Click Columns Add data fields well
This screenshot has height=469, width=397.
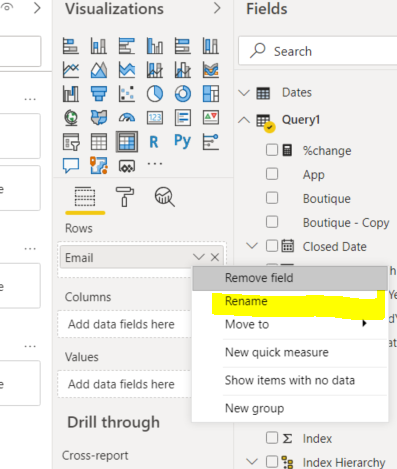click(x=125, y=324)
